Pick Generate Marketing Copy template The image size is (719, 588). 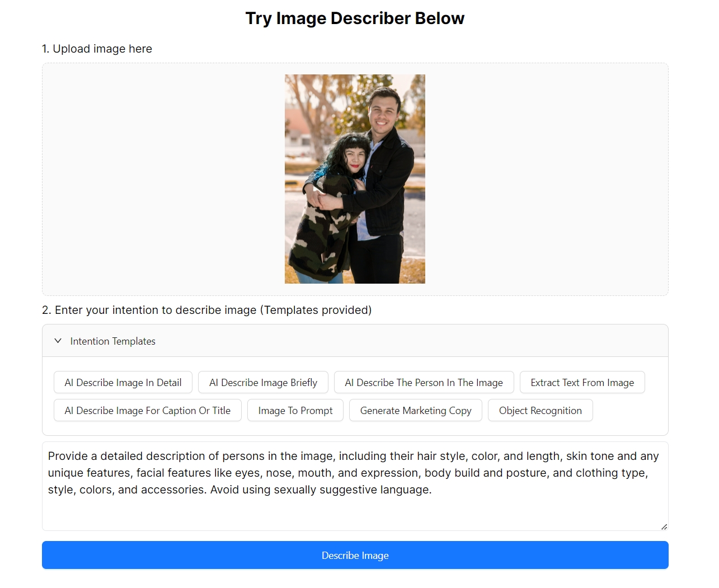click(416, 411)
